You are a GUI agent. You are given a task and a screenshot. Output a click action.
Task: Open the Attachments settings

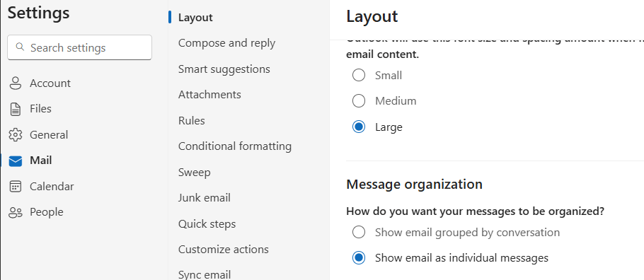pyautogui.click(x=209, y=95)
